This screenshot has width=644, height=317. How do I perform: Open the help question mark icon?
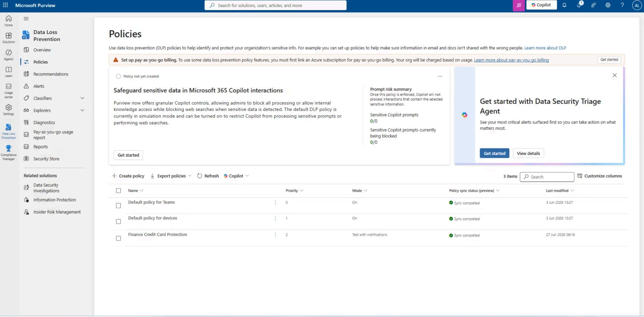(622, 5)
